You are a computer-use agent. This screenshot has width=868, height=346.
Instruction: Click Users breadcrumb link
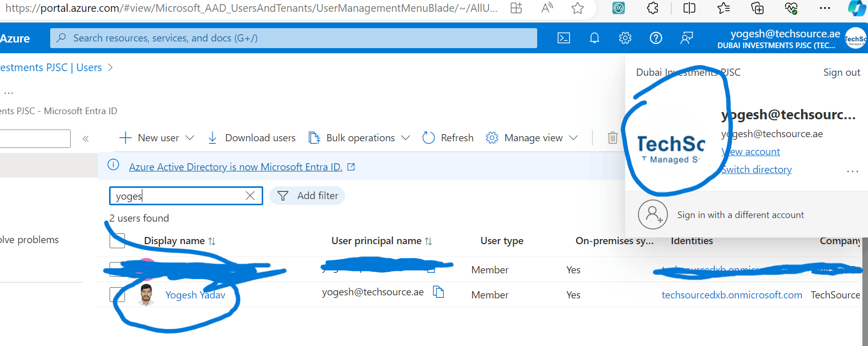[x=89, y=68]
